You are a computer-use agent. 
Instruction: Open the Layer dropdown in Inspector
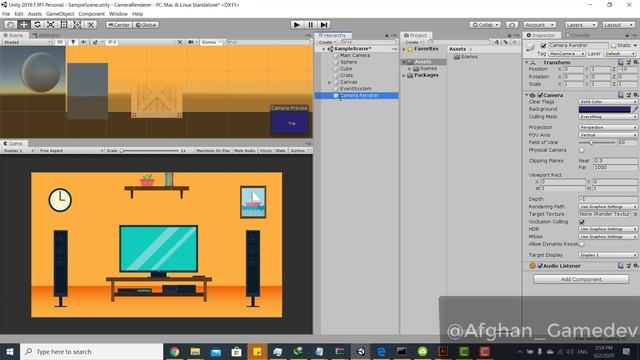[620, 53]
